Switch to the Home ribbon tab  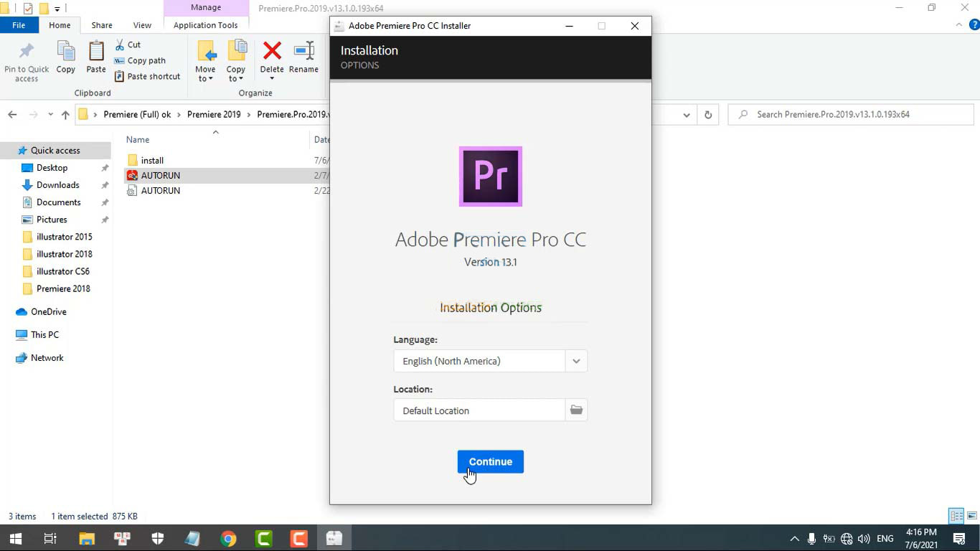point(60,25)
